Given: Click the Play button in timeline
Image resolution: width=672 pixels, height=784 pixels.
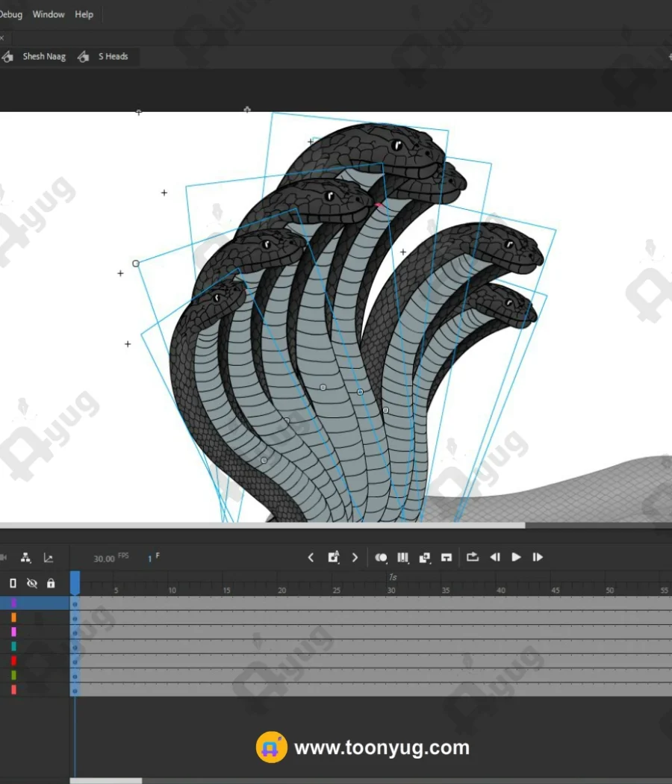Looking at the screenshot, I should (516, 557).
